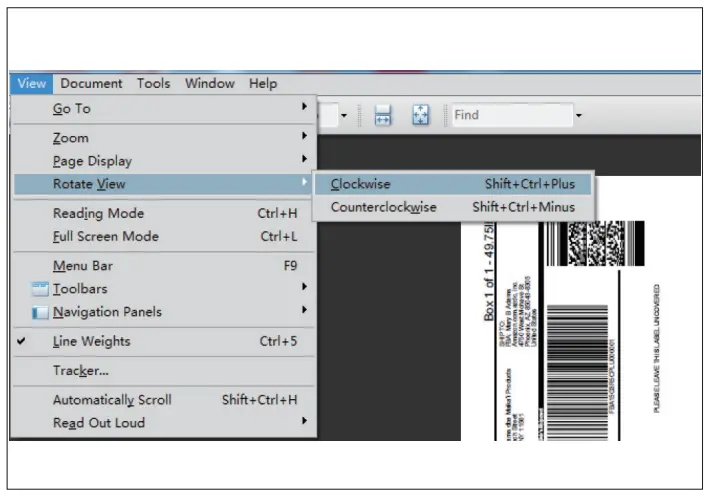Screen dimensions: 714x499
Task: Select Rotate View menu entry
Action: pos(164,184)
